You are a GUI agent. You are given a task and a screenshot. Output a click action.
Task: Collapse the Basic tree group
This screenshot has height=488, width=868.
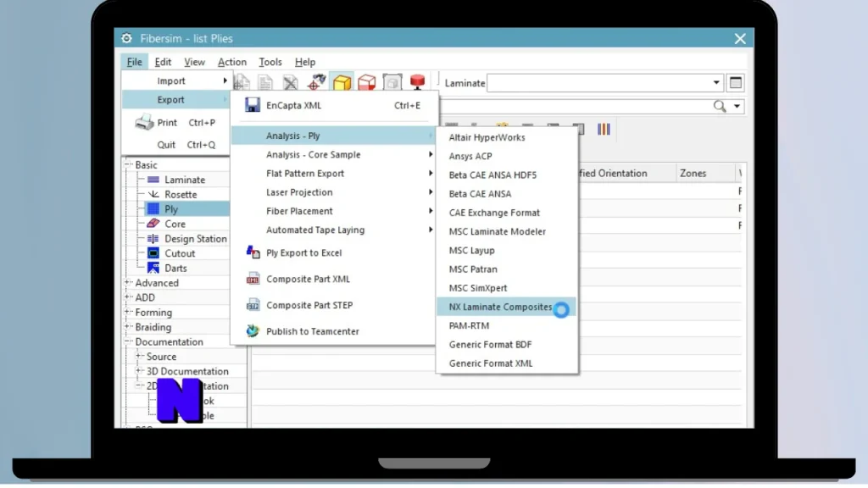[x=128, y=164]
